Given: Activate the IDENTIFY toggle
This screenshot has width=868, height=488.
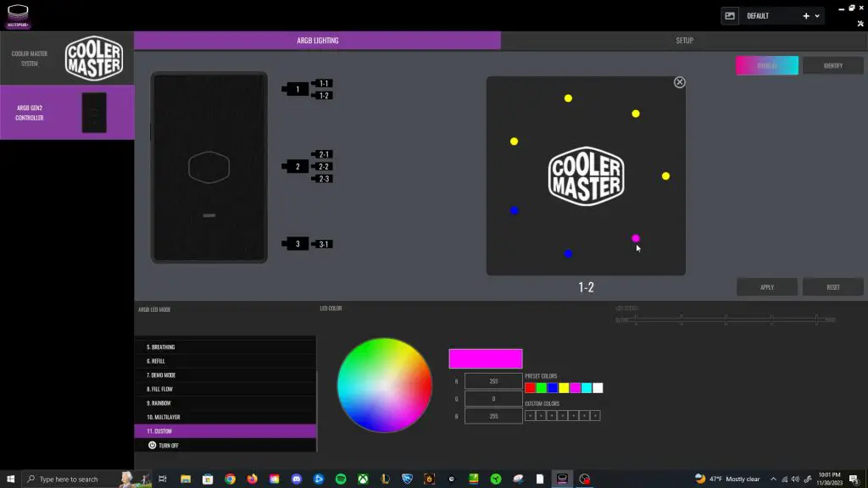Looking at the screenshot, I should pos(832,64).
